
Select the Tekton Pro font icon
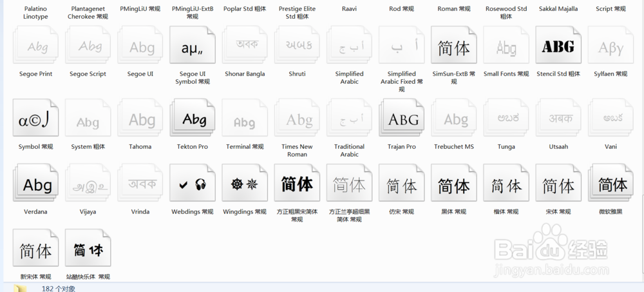[x=193, y=117]
